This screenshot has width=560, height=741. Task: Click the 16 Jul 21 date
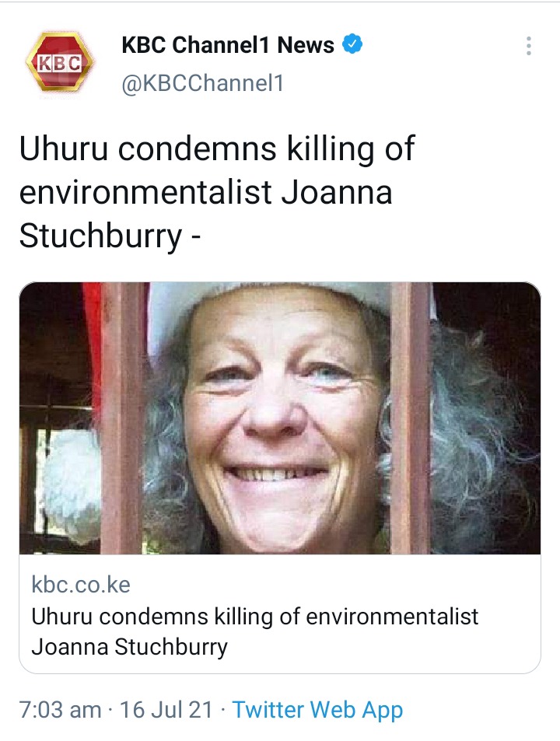point(168,709)
